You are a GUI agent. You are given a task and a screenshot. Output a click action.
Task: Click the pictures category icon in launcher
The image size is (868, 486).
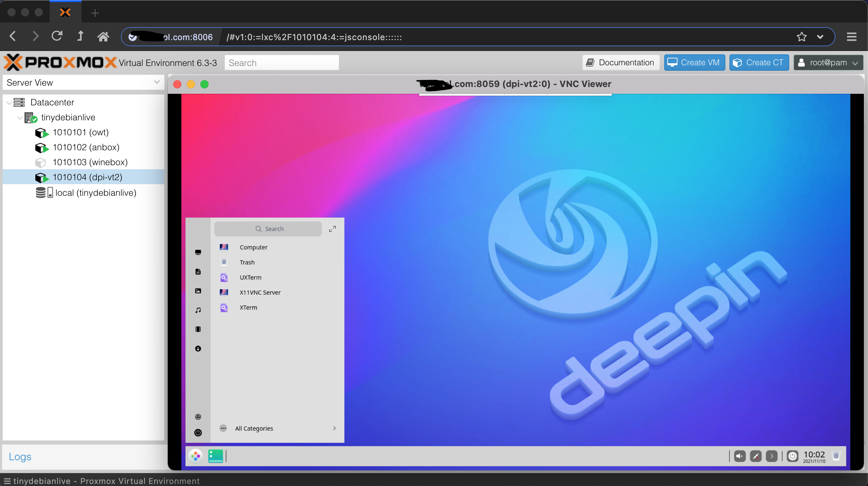pos(198,291)
